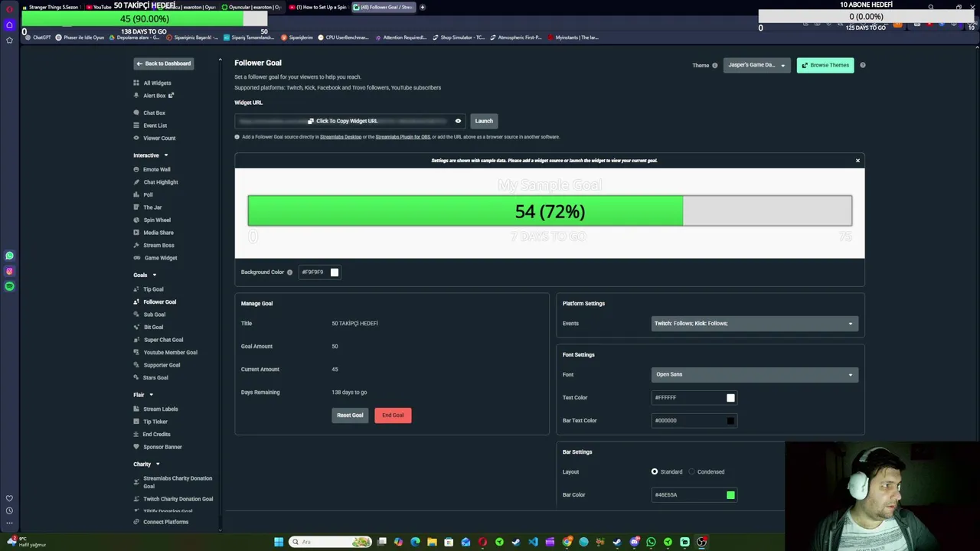The width and height of the screenshot is (980, 551).
Task: Collapse the Charity section
Action: [x=158, y=464]
